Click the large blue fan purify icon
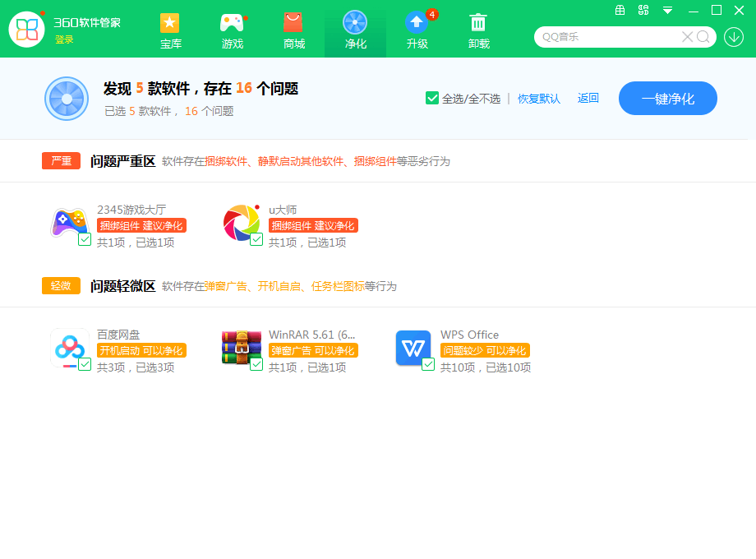Screen dimensions: 756x559 pyautogui.click(x=67, y=99)
